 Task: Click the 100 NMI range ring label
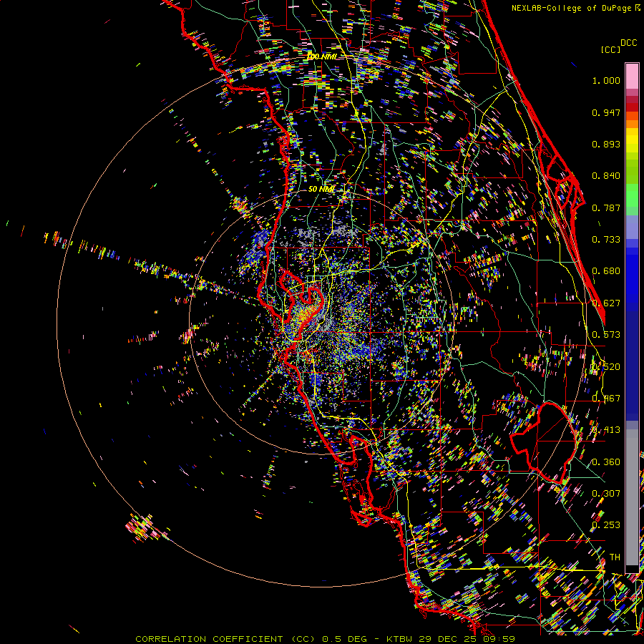pyautogui.click(x=323, y=57)
